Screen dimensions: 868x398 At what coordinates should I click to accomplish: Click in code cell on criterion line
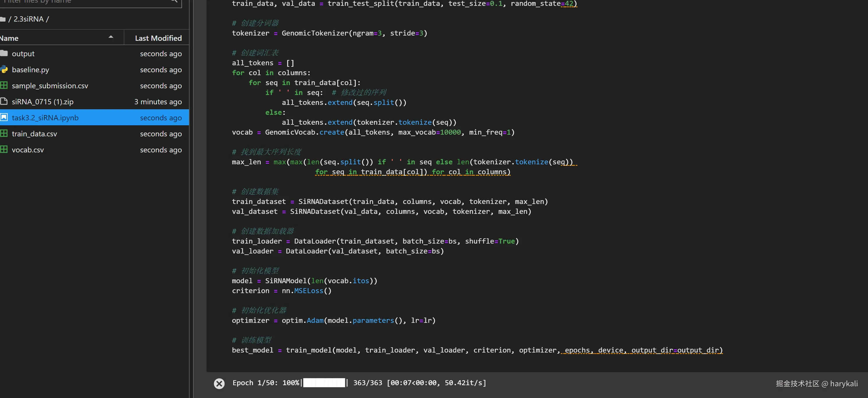tap(281, 291)
